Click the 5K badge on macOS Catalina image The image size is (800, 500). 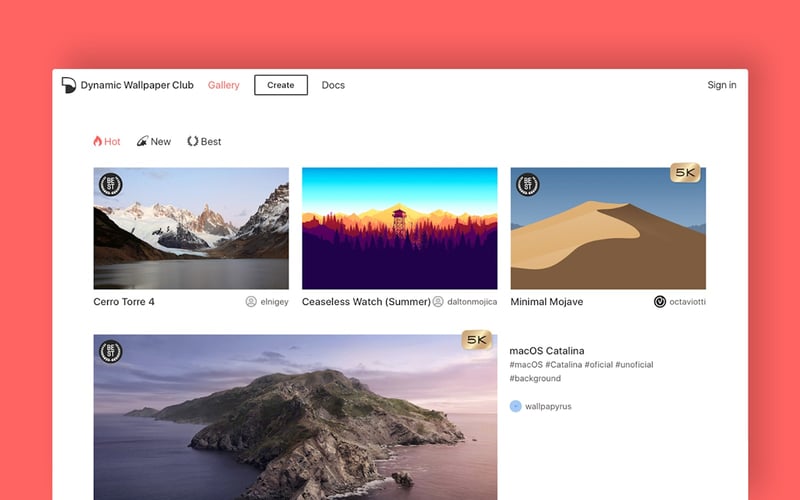(x=477, y=340)
